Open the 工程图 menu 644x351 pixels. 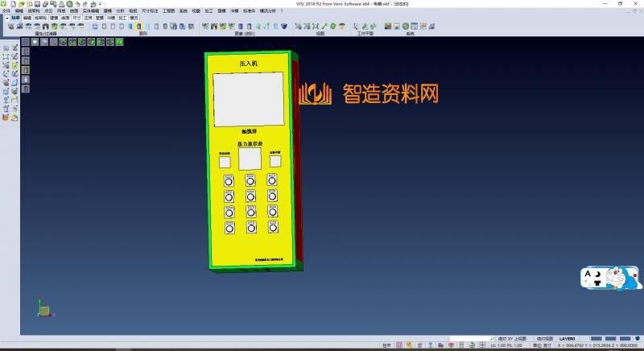point(169,11)
